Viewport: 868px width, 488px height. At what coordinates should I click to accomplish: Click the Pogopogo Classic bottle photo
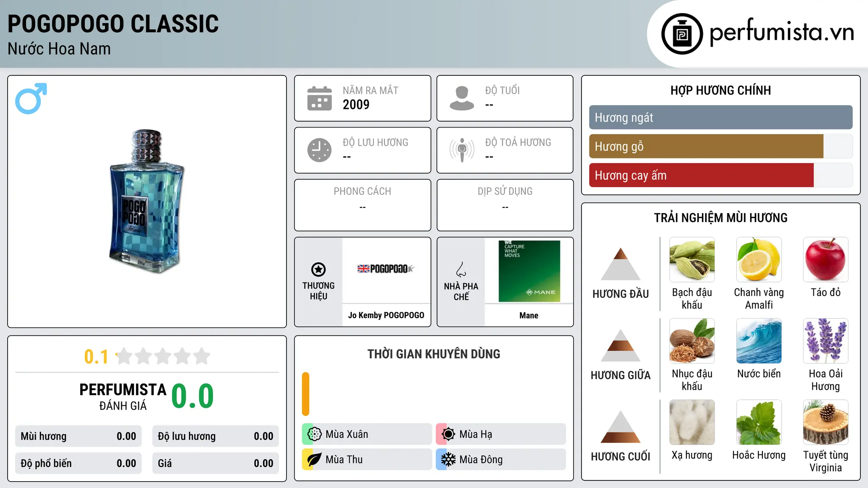coord(147,202)
